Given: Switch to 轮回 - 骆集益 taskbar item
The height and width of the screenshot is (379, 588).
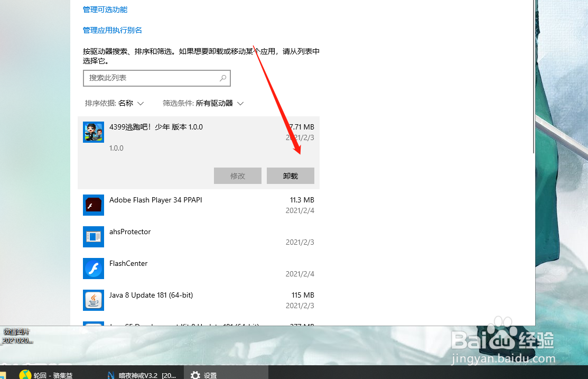Looking at the screenshot, I should coord(46,375).
